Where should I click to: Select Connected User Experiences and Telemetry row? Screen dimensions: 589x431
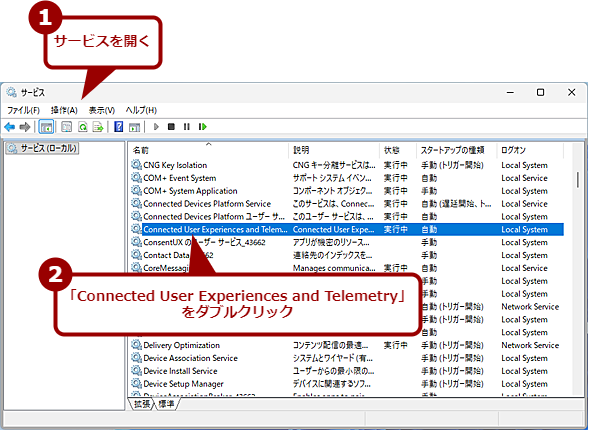tap(347, 229)
